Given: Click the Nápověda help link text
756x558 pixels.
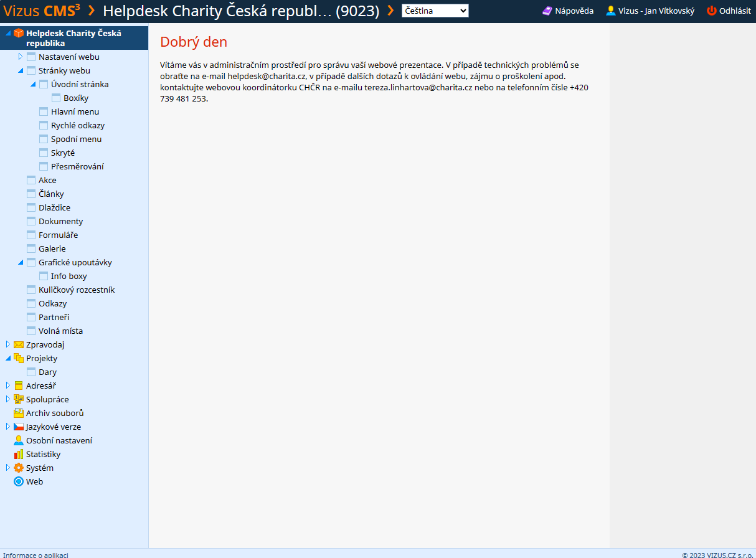Looking at the screenshot, I should (574, 11).
